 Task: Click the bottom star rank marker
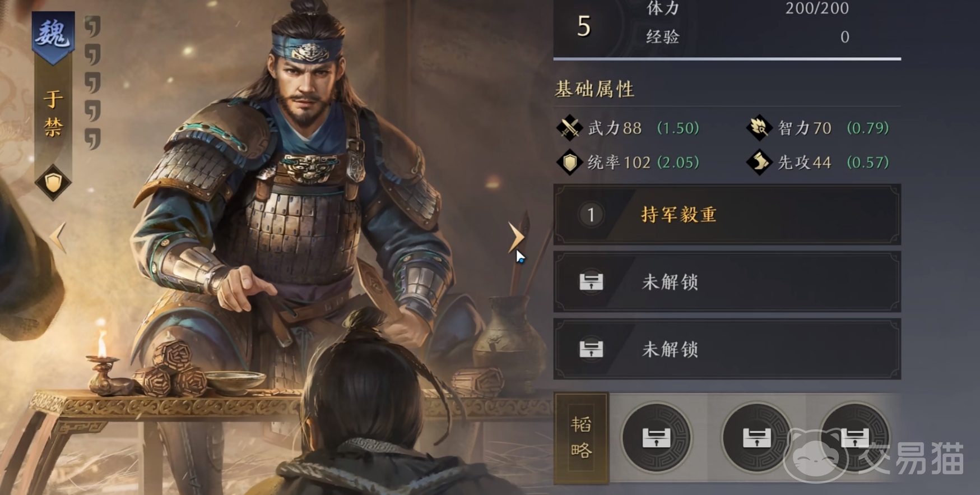coord(92,138)
